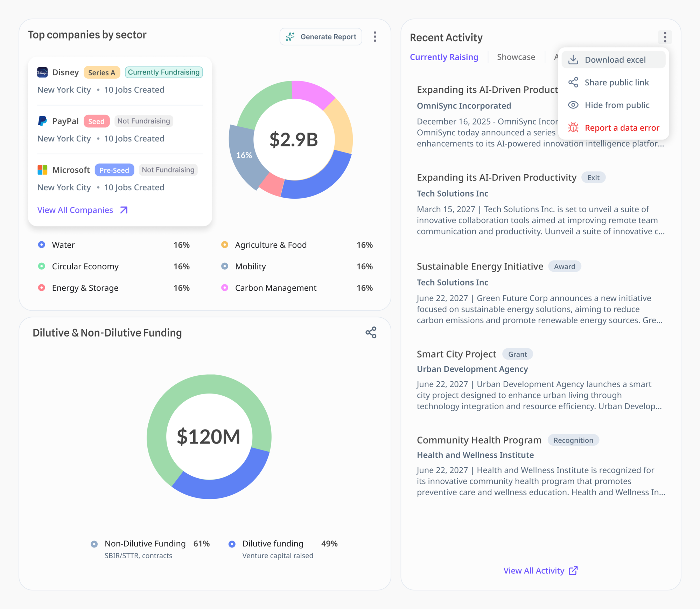The height and width of the screenshot is (609, 700).
Task: Click the 16% Mobility donut segment
Action: pyautogui.click(x=244, y=155)
